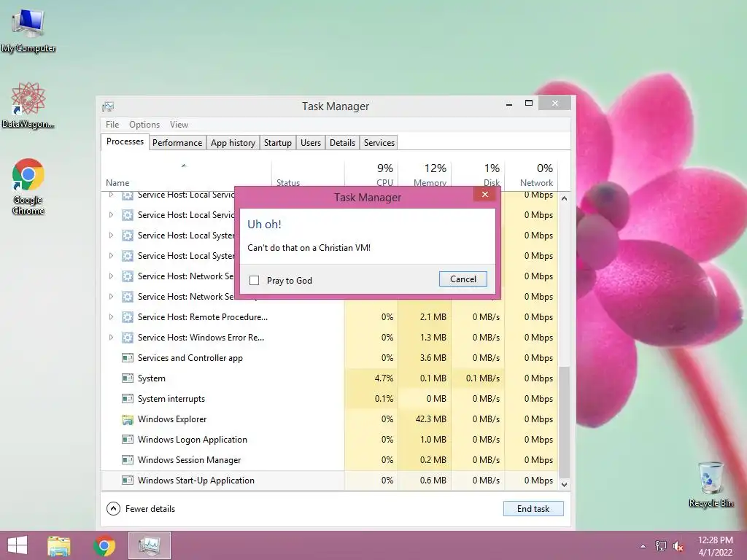Click the Windows Start-Up Application icon
This screenshot has height=560, width=747.
click(127, 481)
